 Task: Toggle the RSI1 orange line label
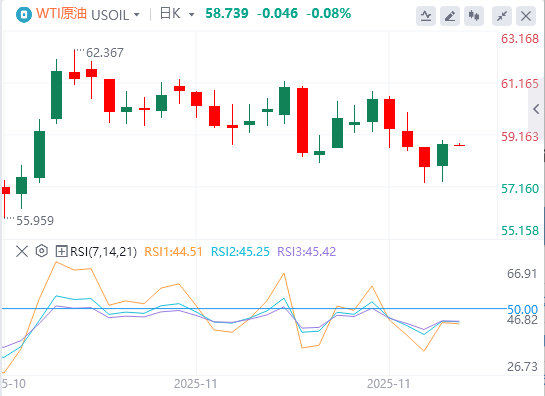coord(173,251)
